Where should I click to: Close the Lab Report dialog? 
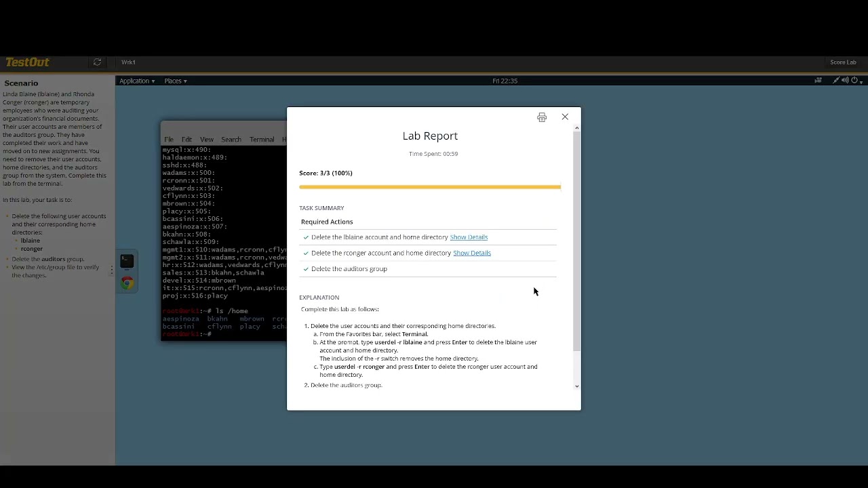[565, 117]
